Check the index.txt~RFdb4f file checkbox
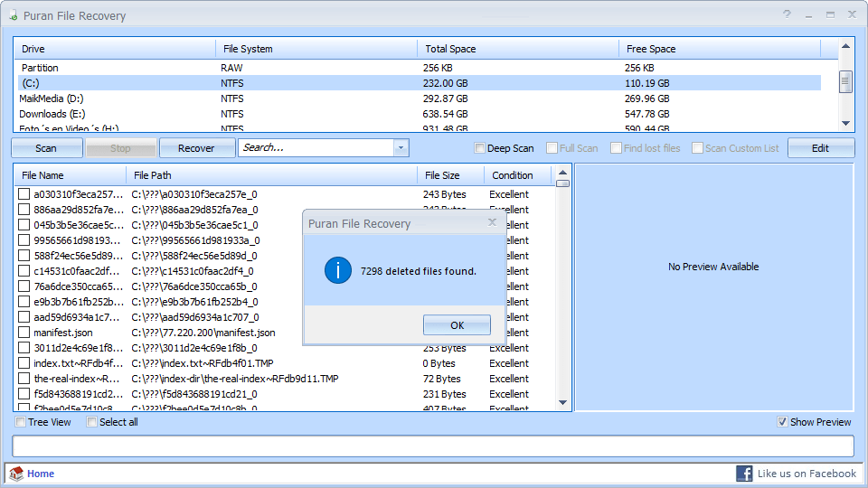This screenshot has height=488, width=868. pyautogui.click(x=24, y=363)
